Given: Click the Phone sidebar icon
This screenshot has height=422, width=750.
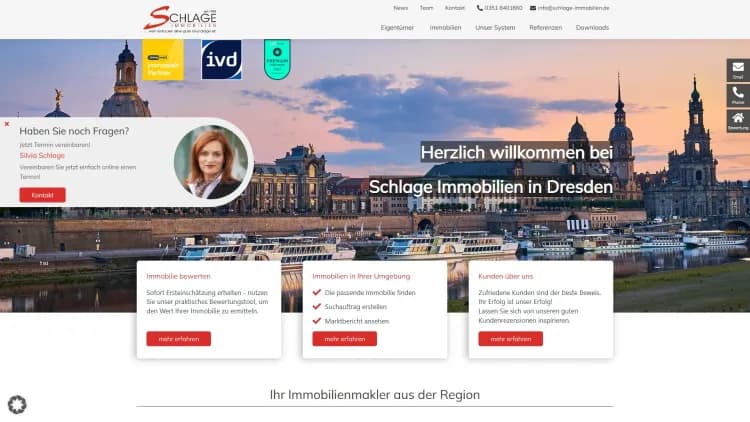Looking at the screenshot, I should pos(738,95).
